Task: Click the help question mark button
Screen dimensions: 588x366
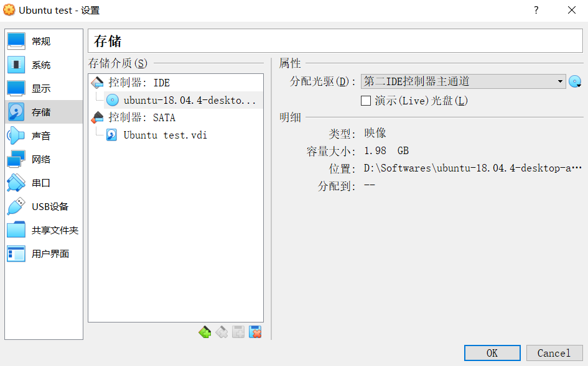Action: [x=536, y=10]
